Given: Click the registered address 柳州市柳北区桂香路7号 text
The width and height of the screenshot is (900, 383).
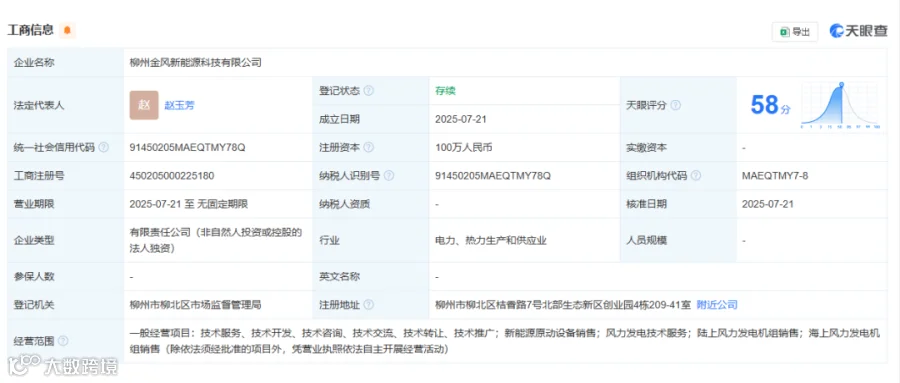Looking at the screenshot, I should click(563, 304).
